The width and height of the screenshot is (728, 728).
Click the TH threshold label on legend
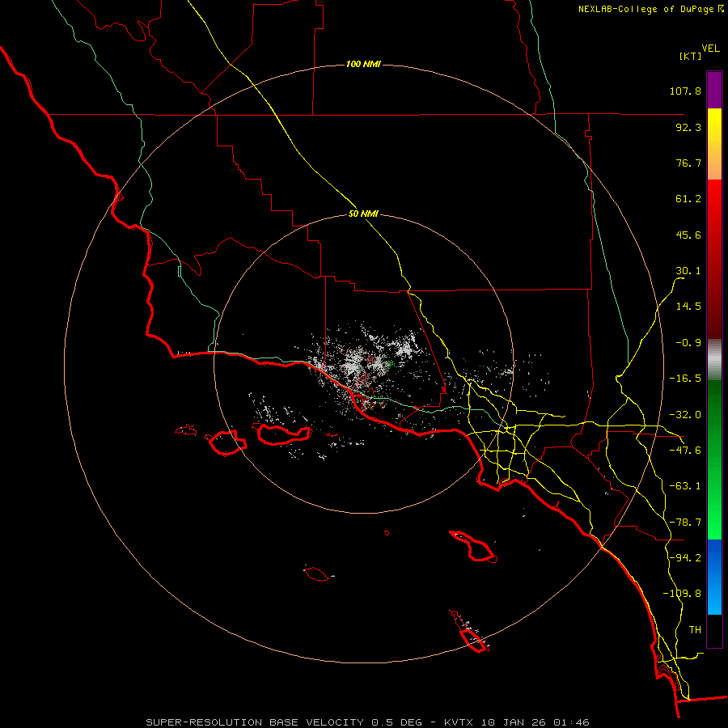click(x=695, y=630)
